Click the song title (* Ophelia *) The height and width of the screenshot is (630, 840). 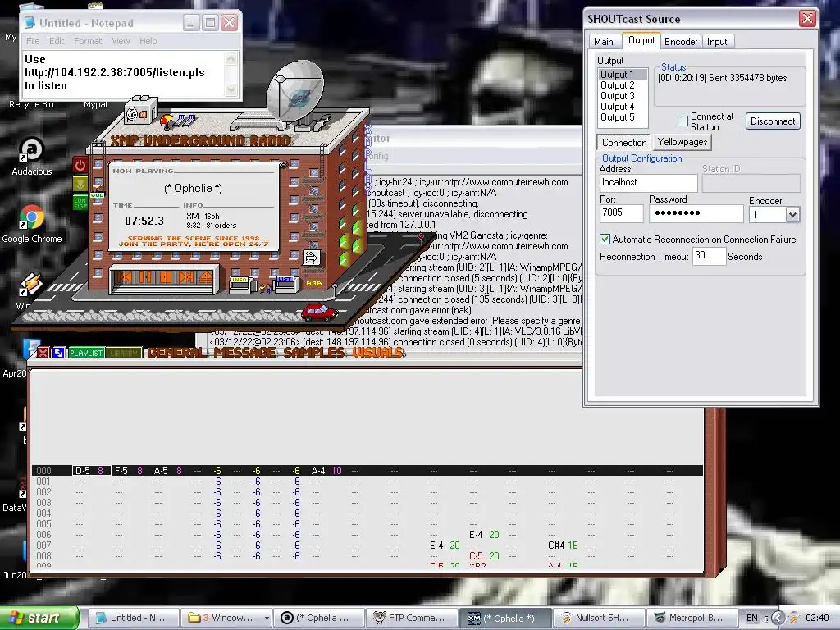tap(193, 188)
